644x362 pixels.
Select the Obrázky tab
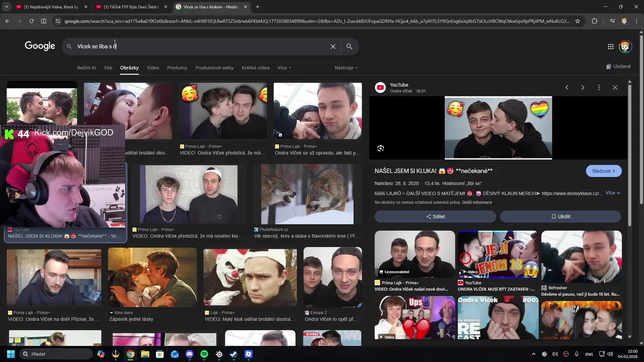click(x=129, y=68)
